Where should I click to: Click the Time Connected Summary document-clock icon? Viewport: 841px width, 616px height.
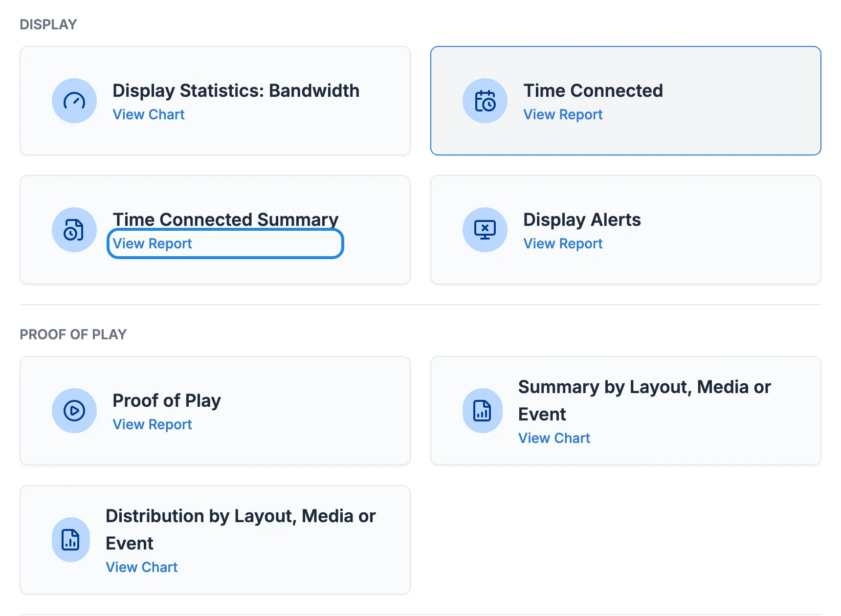pos(74,230)
